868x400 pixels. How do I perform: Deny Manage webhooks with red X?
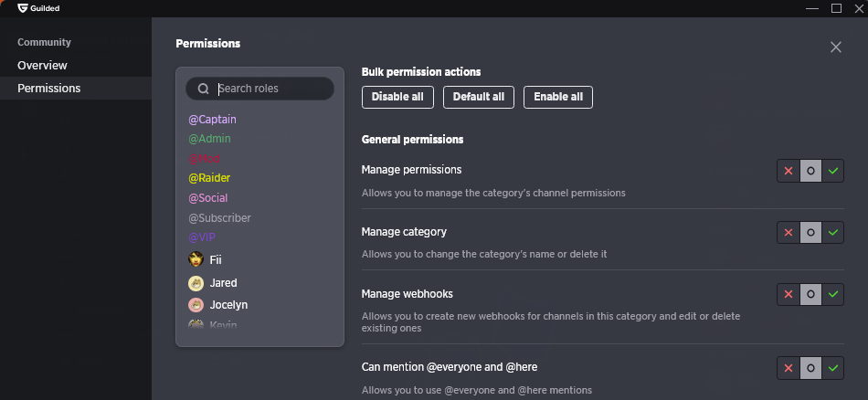point(789,294)
